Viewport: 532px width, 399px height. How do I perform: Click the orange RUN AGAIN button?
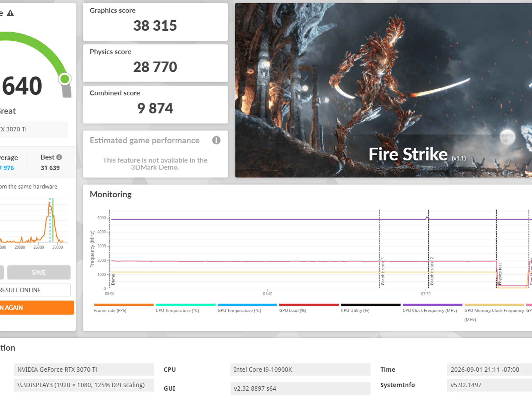coord(37,308)
